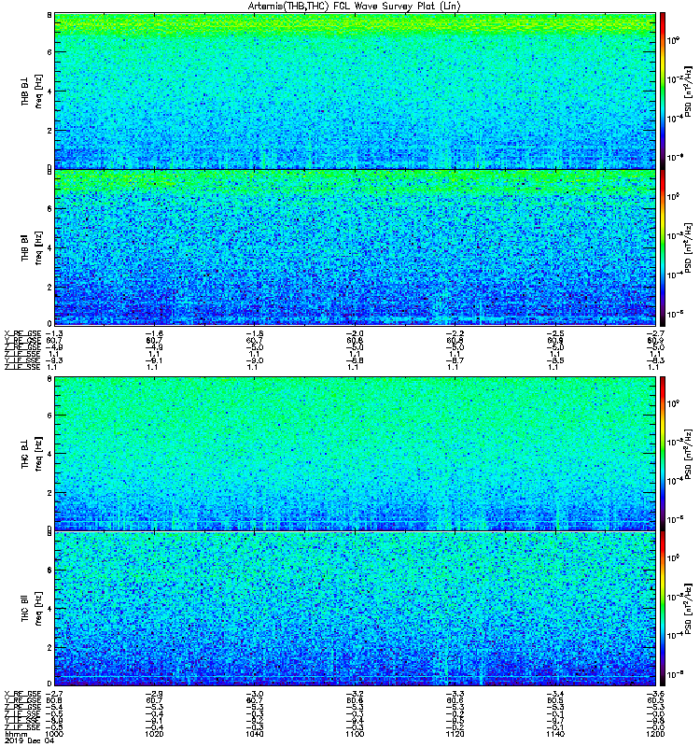The image size is (700, 747).
Task: Click the X_RE_GSE row label below the THB panels
Action: pos(22,333)
